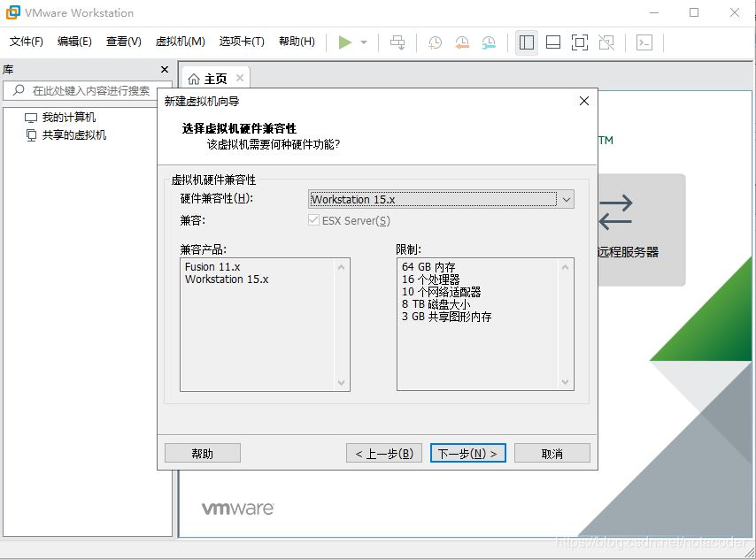
Task: Open the snapshot manager wrench icon
Action: 490,42
